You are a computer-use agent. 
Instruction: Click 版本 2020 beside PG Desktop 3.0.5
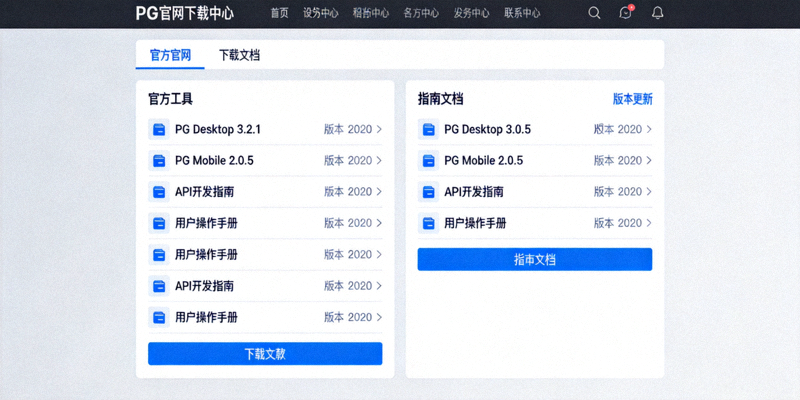click(x=617, y=130)
